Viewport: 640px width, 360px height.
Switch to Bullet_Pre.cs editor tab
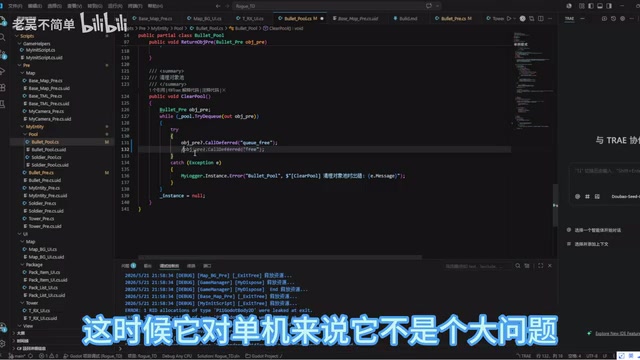pos(453,18)
